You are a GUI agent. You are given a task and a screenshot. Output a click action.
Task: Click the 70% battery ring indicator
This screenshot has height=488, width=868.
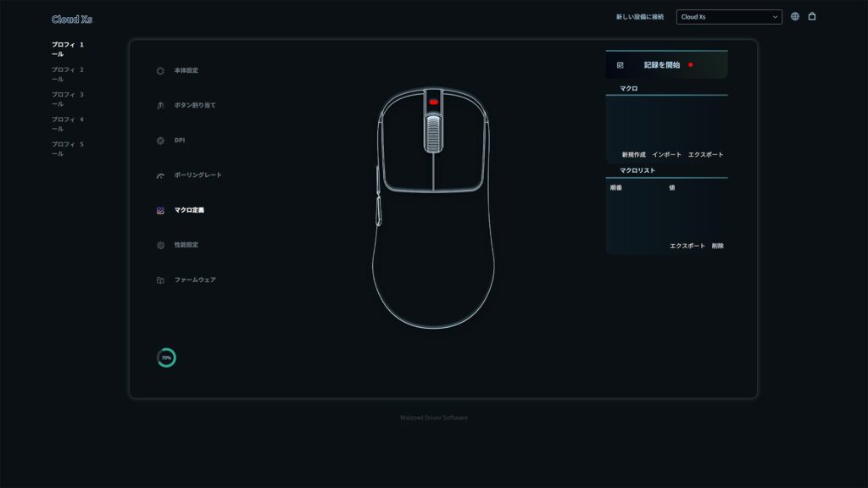click(x=166, y=358)
